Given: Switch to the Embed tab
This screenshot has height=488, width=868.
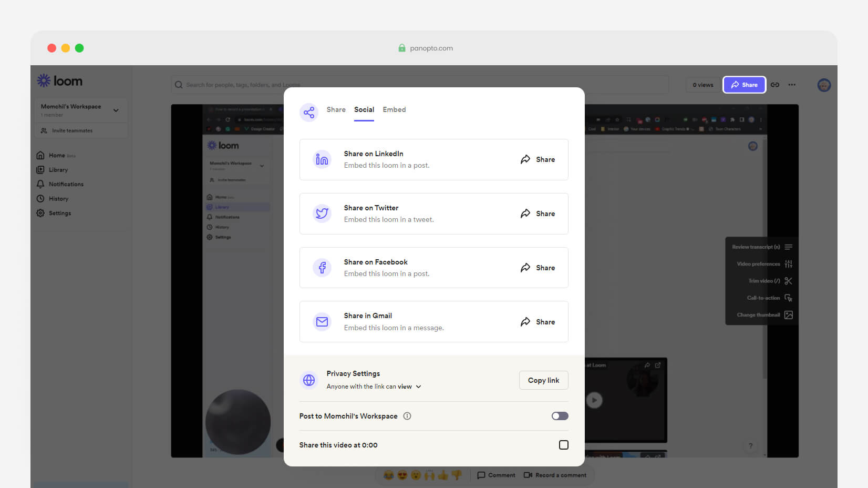Looking at the screenshot, I should pos(394,109).
